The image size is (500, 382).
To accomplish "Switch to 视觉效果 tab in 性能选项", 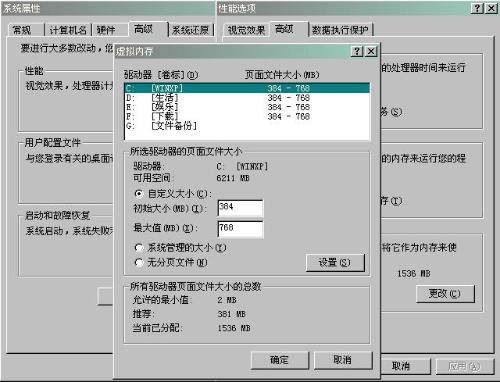I will tap(246, 30).
